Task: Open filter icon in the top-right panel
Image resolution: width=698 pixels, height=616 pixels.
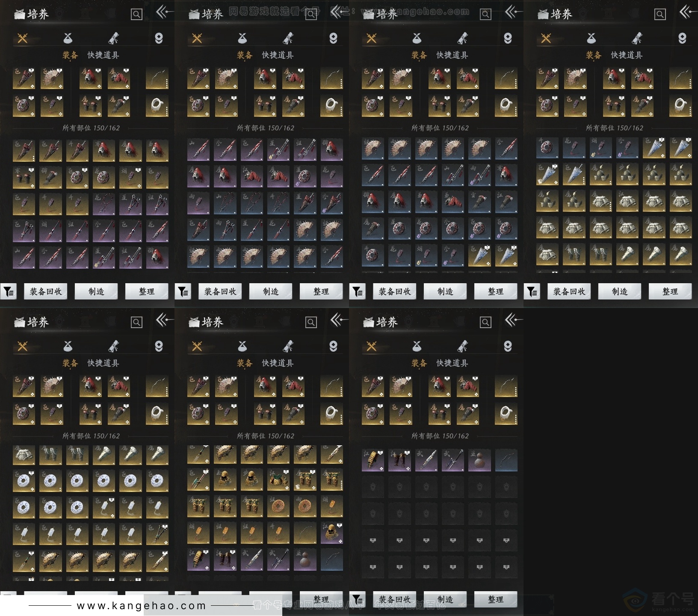Action: (x=532, y=292)
